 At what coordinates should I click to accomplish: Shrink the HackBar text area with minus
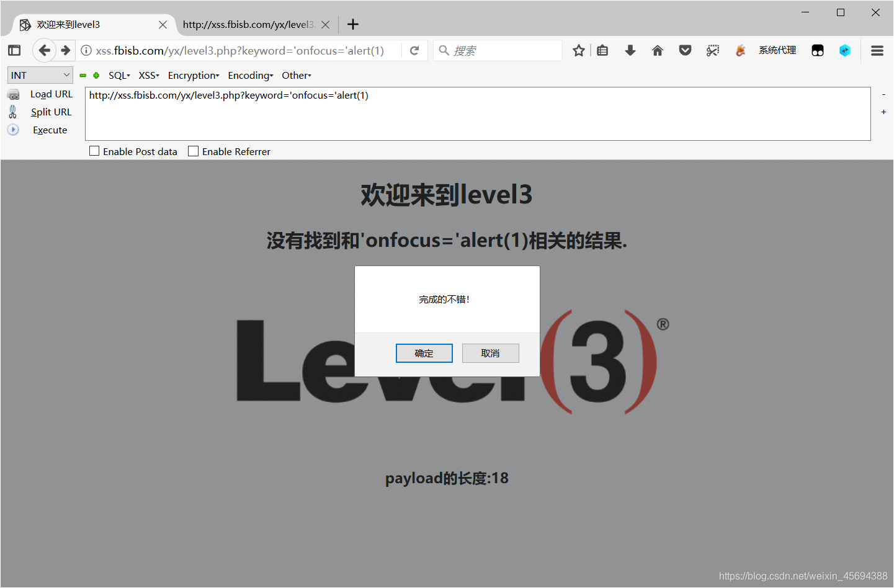[x=883, y=94]
